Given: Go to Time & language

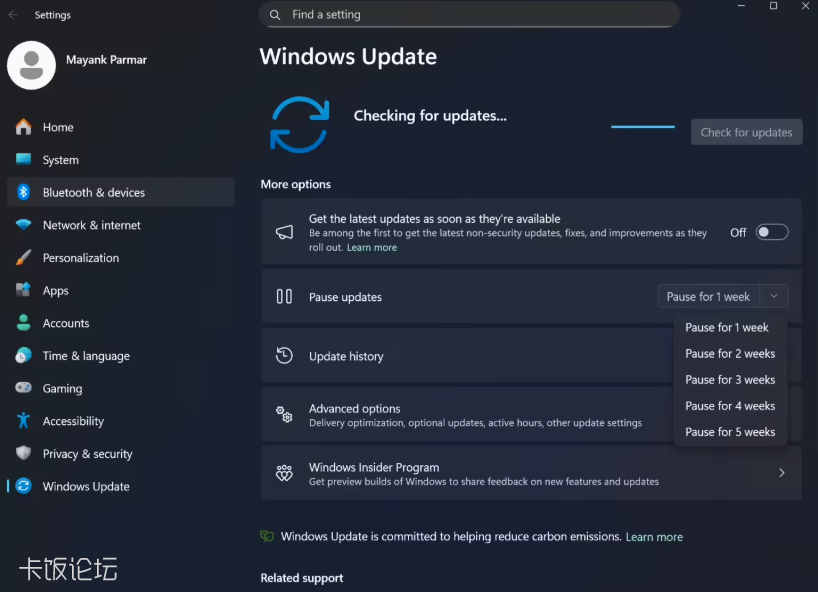Looking at the screenshot, I should (x=121, y=355).
